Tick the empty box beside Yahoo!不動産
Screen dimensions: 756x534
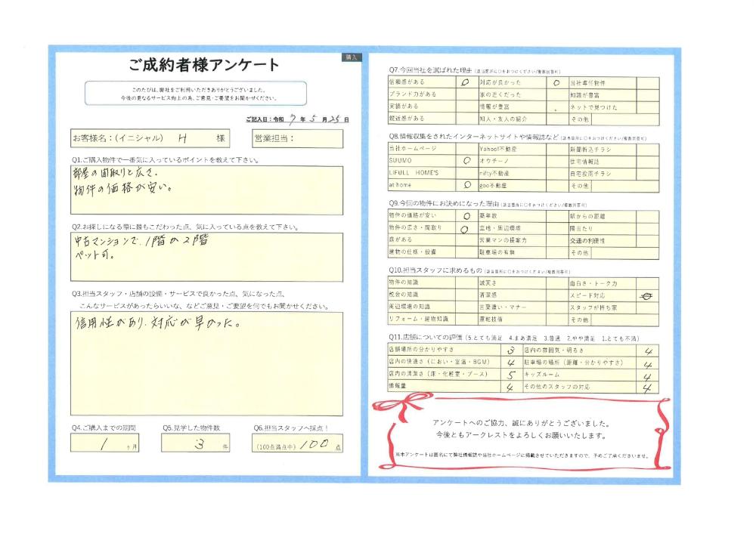pyautogui.click(x=557, y=149)
